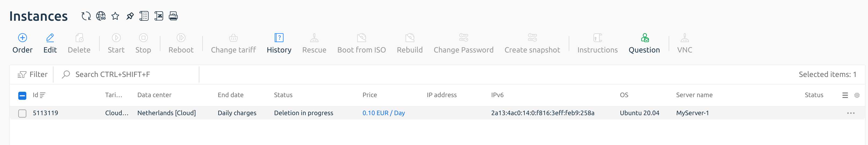This screenshot has height=145, width=868.
Task: Open the list view menu icon in table header
Action: click(845, 96)
